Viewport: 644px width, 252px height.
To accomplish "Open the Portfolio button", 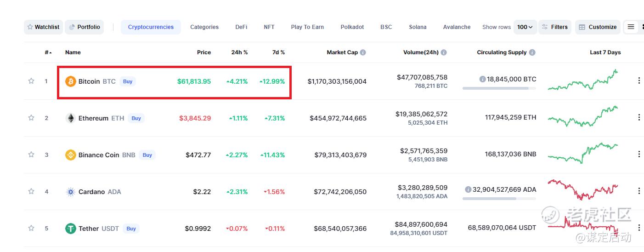I will point(85,27).
